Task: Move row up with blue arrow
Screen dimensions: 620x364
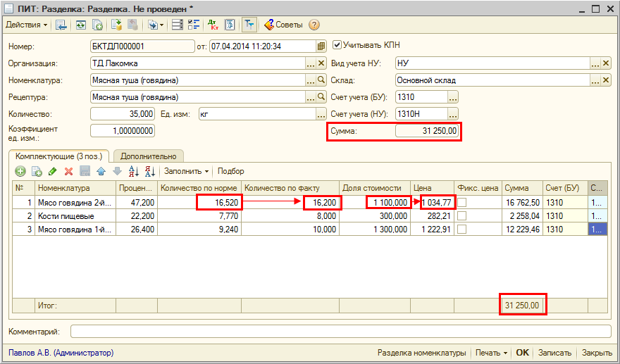Action: click(101, 171)
